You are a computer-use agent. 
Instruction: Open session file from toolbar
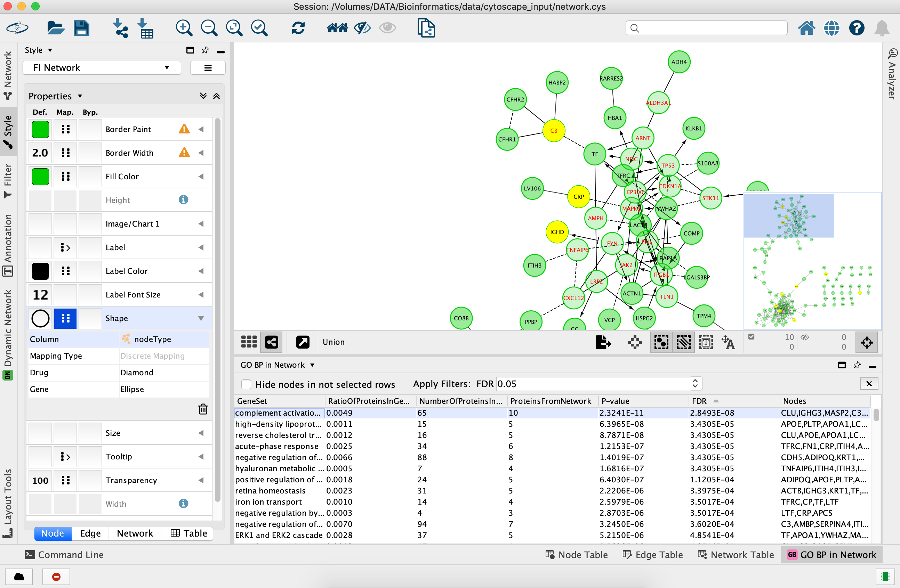tap(56, 28)
